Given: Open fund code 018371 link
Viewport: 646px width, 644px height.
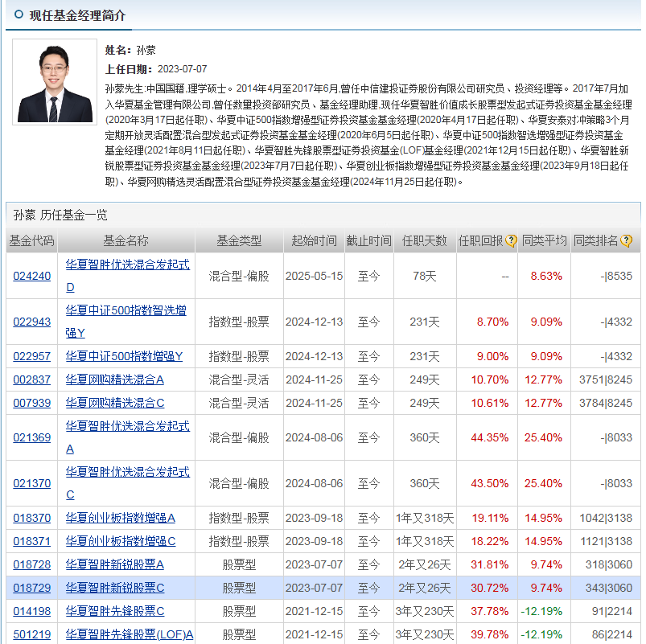Looking at the screenshot, I should 31,541.
